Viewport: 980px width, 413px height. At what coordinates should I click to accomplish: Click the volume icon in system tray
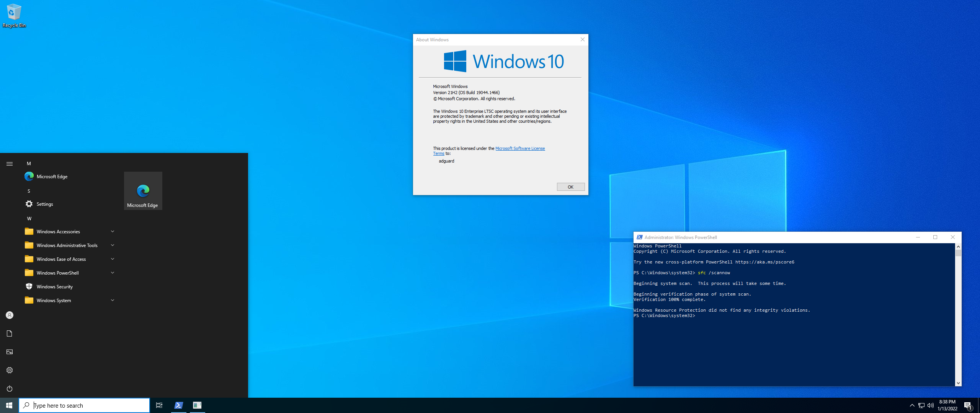point(931,405)
